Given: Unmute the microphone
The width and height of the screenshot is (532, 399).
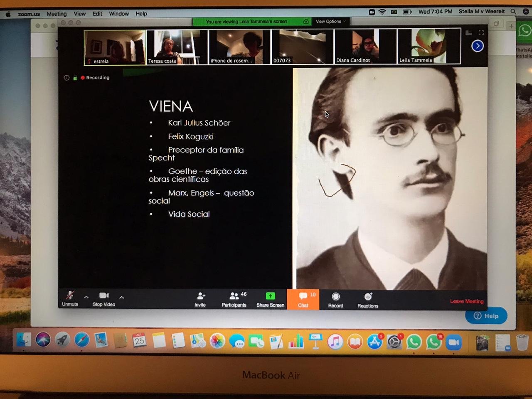Looking at the screenshot, I should tap(70, 298).
